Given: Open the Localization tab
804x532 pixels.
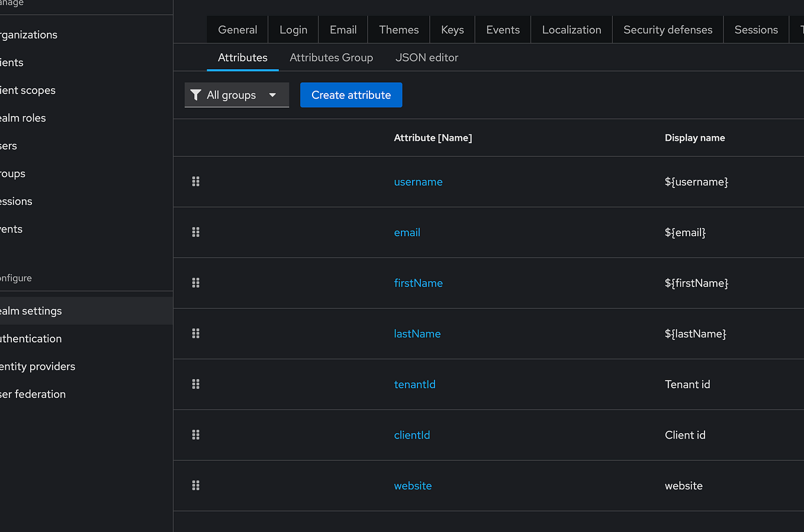Looking at the screenshot, I should pos(571,29).
